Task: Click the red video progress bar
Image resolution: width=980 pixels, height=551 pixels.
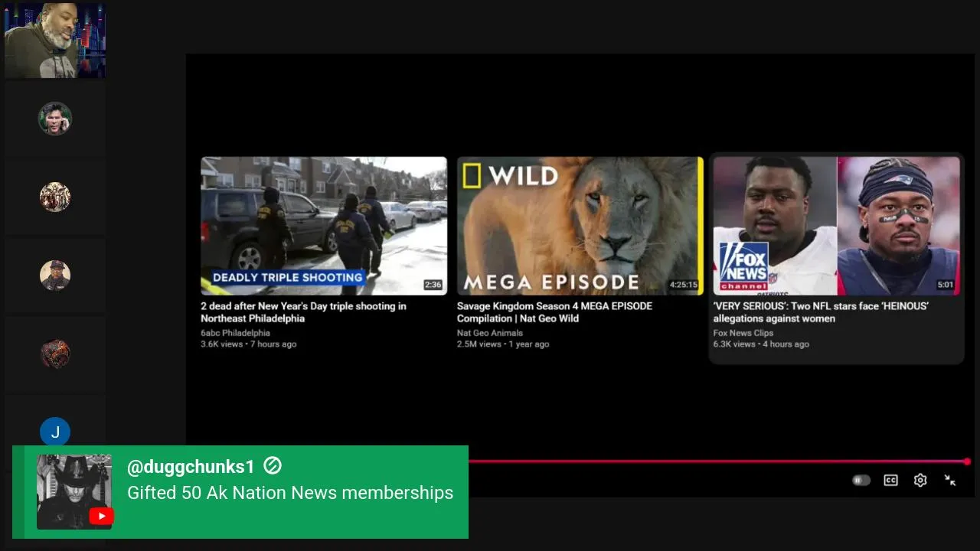Action: point(717,461)
